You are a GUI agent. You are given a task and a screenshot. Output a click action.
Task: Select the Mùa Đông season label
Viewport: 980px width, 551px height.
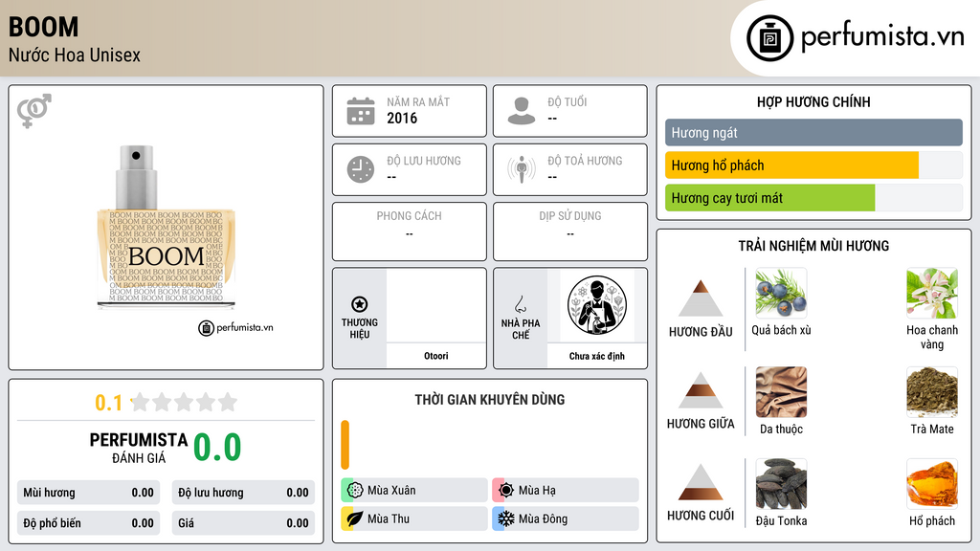(544, 518)
